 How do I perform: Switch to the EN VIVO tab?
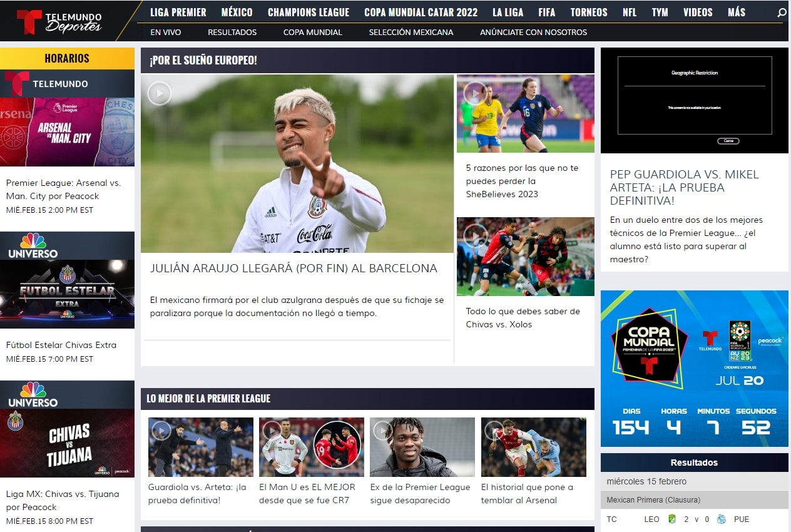(165, 31)
